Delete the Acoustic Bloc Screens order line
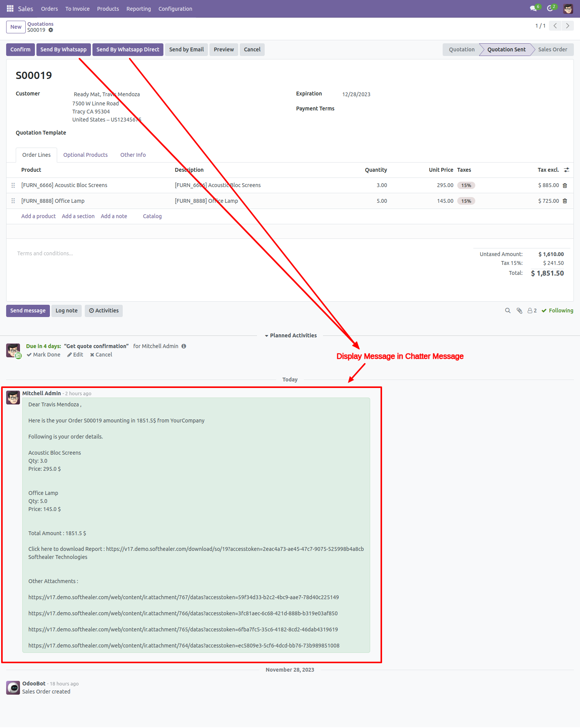The height and width of the screenshot is (728, 580). (565, 186)
